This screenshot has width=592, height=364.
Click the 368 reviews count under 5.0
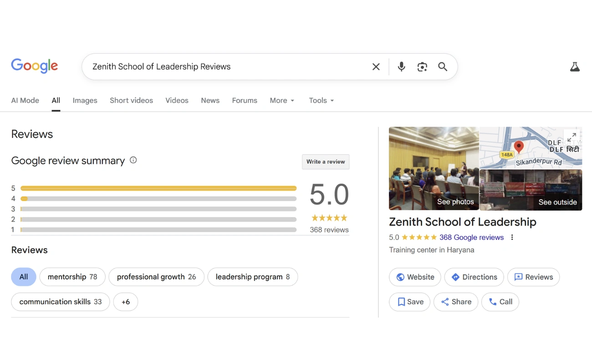(x=329, y=230)
